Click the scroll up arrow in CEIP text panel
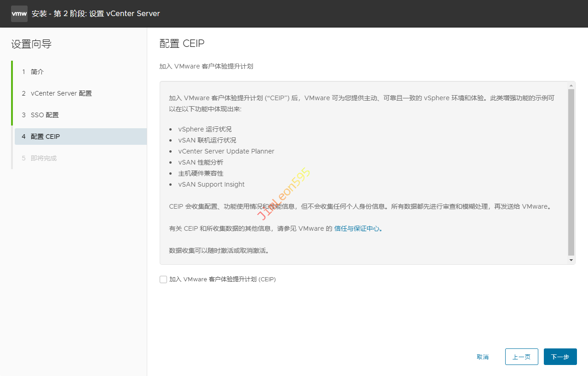This screenshot has width=588, height=376. pyautogui.click(x=571, y=85)
